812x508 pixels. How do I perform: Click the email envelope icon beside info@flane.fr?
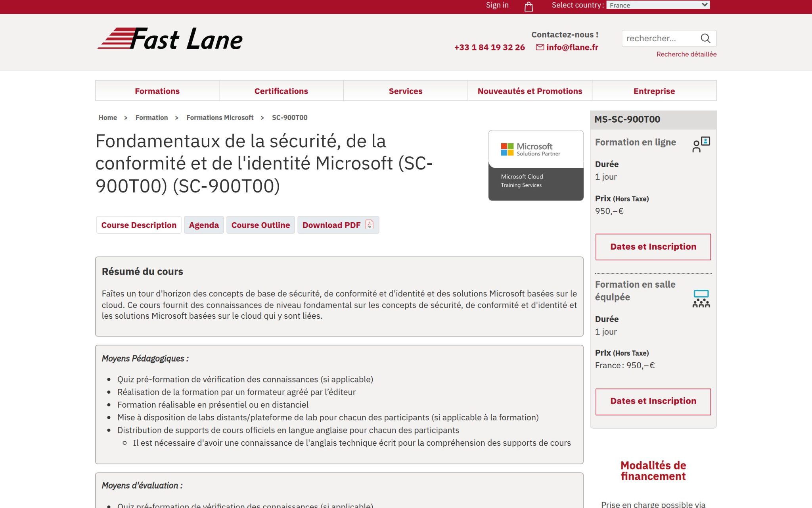click(540, 47)
